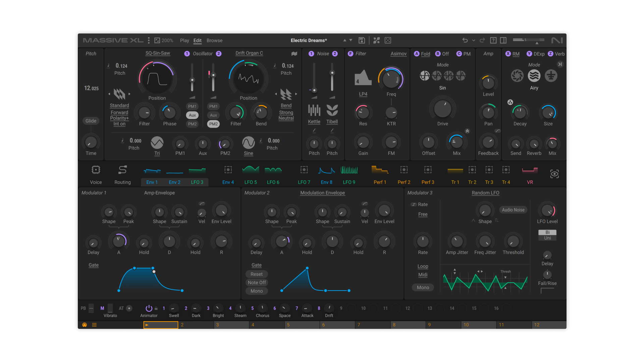Click the next preset down arrow
Image resolution: width=644 pixels, height=362 pixels.
point(351,40)
